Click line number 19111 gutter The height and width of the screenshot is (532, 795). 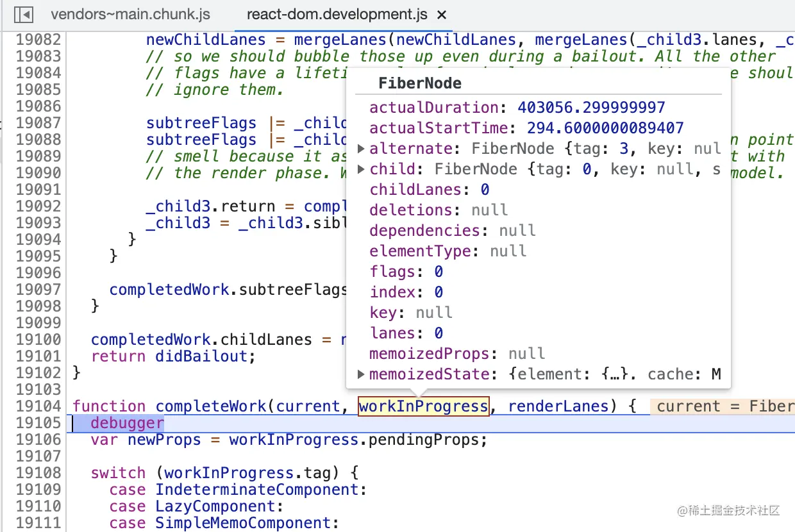(x=38, y=523)
